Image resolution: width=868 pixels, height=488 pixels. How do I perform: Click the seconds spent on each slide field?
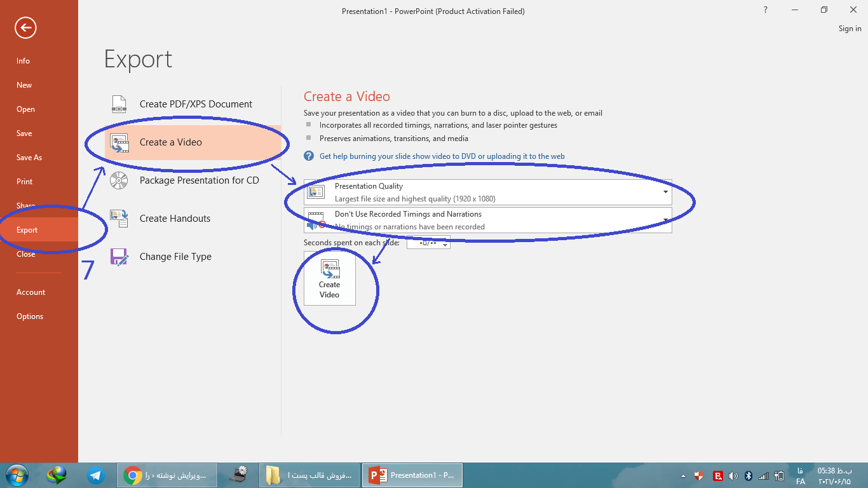click(424, 243)
